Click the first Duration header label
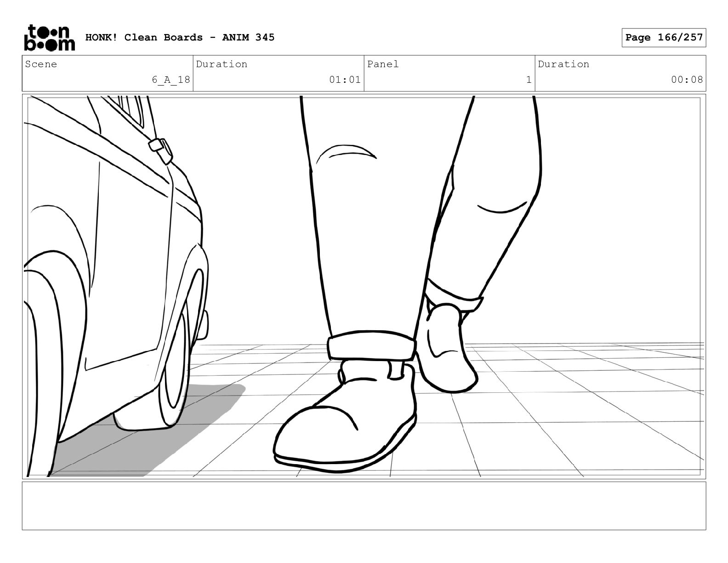The height and width of the screenshot is (563, 728). pyautogui.click(x=222, y=64)
